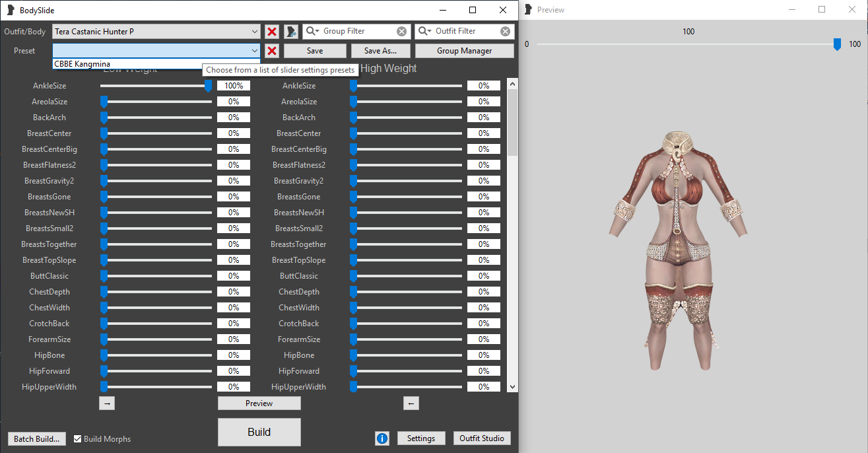Copy high weight to low with left arrow
Image resolution: width=868 pixels, height=453 pixels.
coord(411,403)
